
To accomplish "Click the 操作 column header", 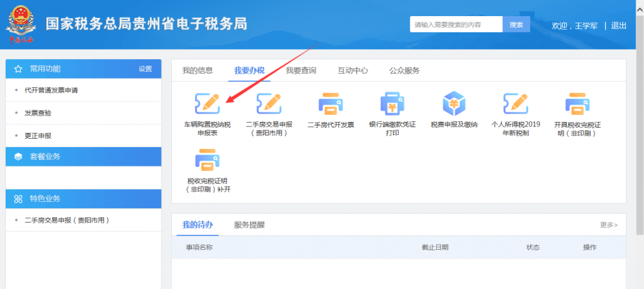I will point(590,248).
